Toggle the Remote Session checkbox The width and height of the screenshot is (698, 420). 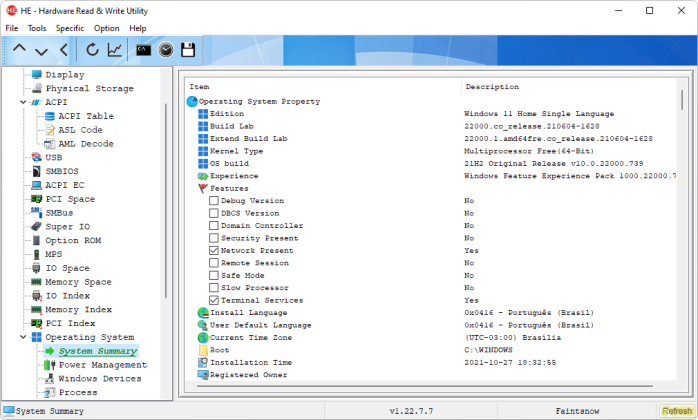click(x=214, y=263)
